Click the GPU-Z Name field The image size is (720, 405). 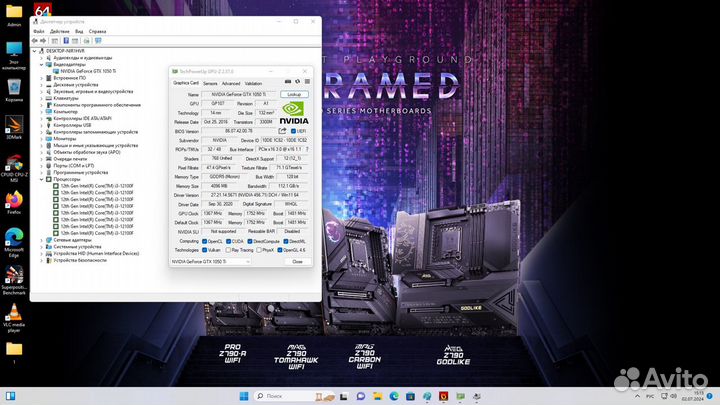(x=239, y=94)
